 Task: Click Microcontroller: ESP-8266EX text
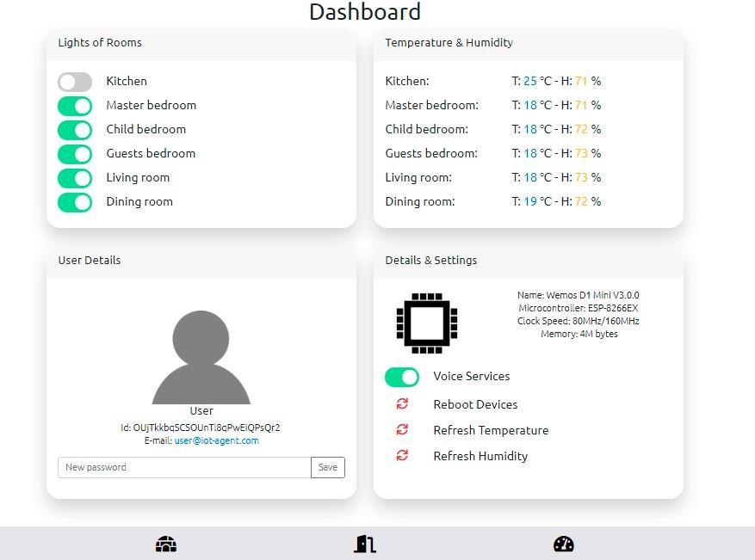579,308
